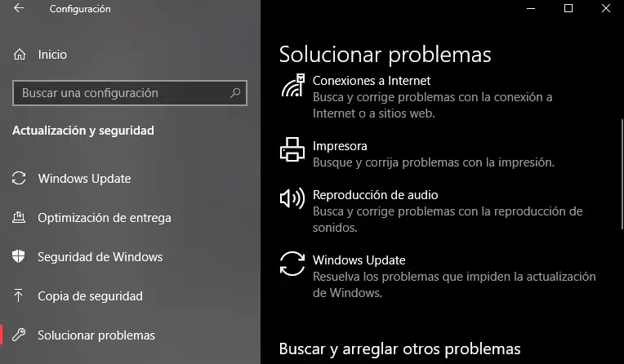Click the Copia de seguridad icon
The width and height of the screenshot is (624, 364).
coord(20,296)
